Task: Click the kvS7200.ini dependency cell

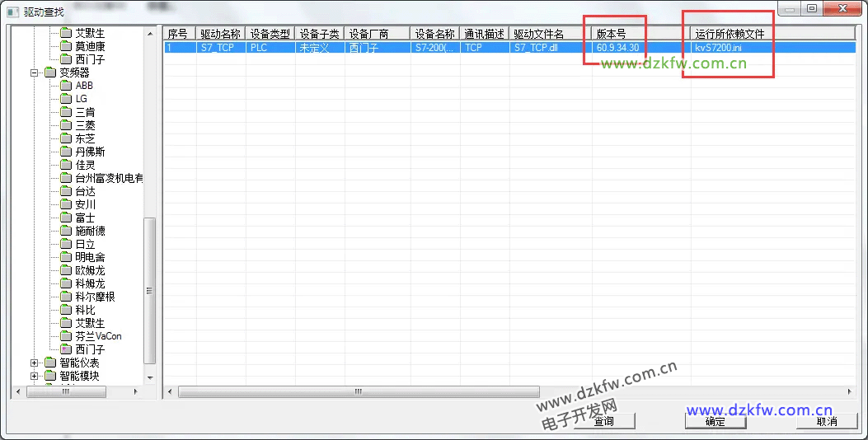Action: (x=772, y=48)
